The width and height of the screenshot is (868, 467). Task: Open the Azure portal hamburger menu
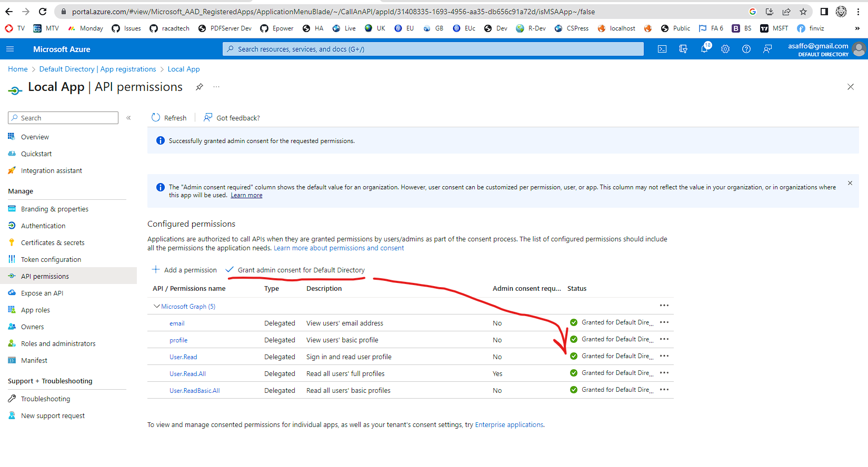pyautogui.click(x=10, y=49)
